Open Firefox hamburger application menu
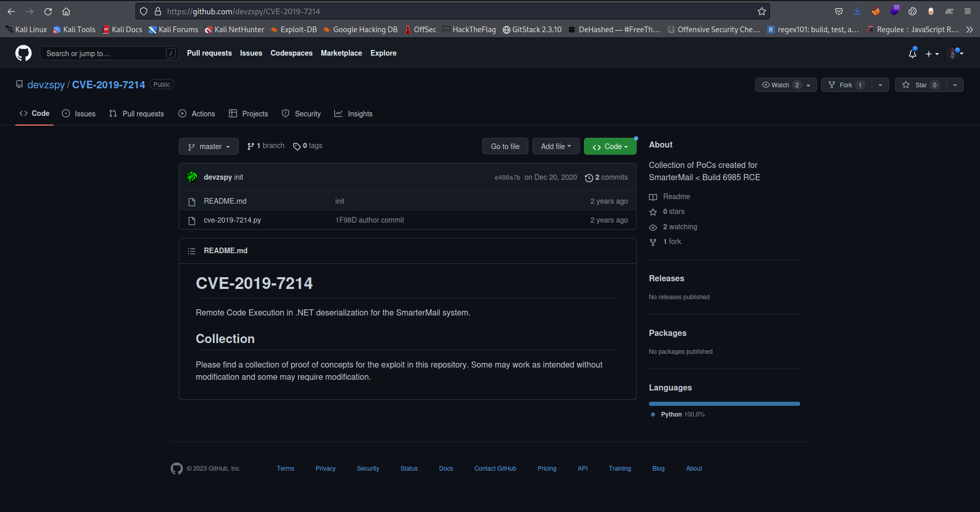The width and height of the screenshot is (980, 512). pyautogui.click(x=968, y=11)
